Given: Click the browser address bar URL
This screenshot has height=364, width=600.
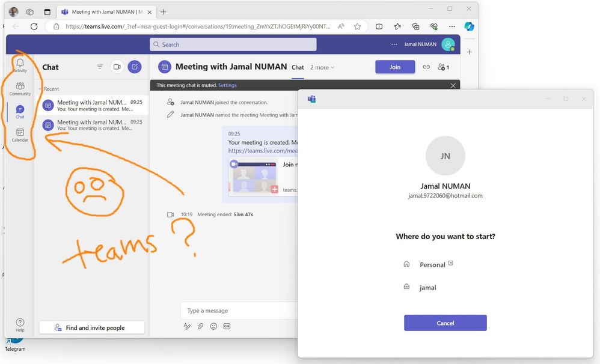Looking at the screenshot, I should click(198, 26).
